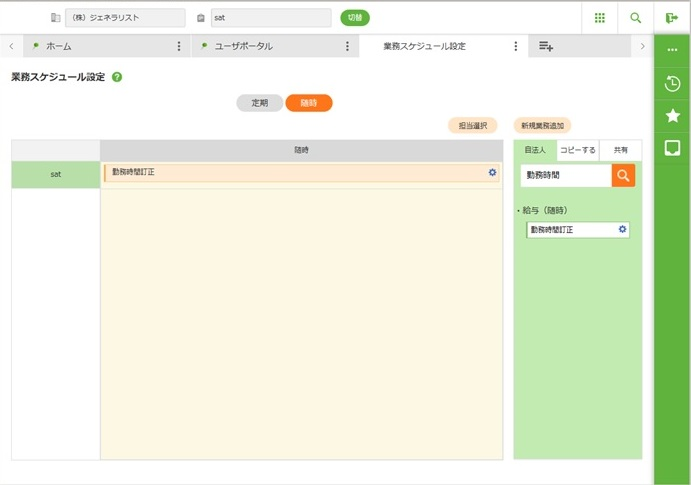Image resolution: width=691 pixels, height=485 pixels.
Task: Open options menu for ユーザポータル tab
Action: pos(347,47)
